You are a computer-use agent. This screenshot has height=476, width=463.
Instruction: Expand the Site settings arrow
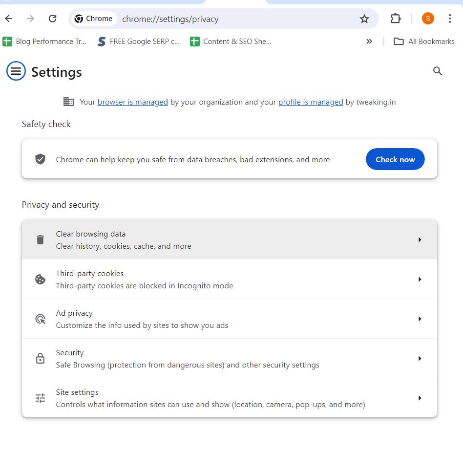click(420, 398)
